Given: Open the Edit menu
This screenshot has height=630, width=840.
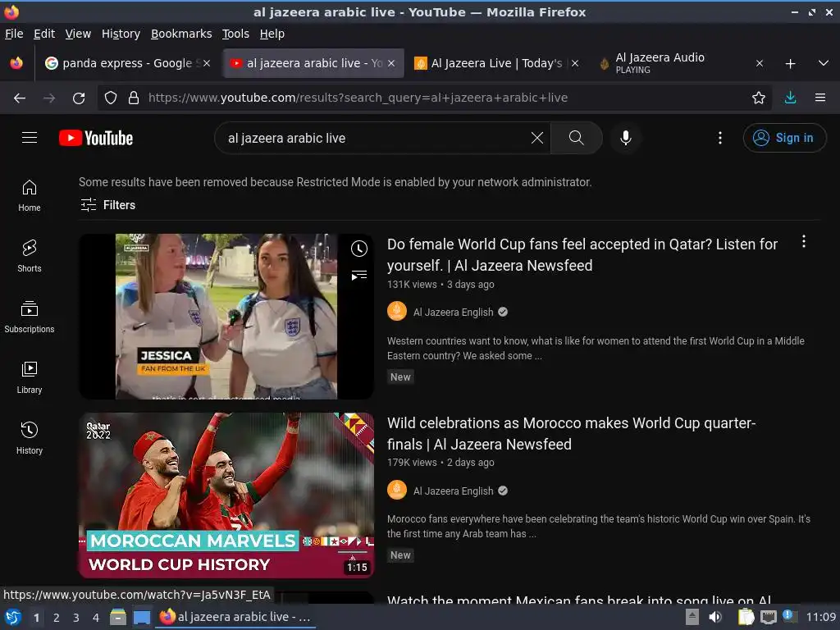Looking at the screenshot, I should [44, 34].
